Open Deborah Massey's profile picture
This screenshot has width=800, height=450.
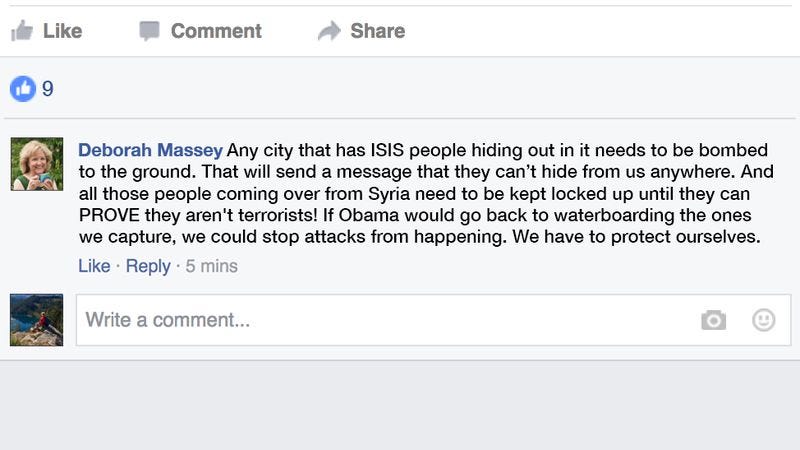click(37, 164)
